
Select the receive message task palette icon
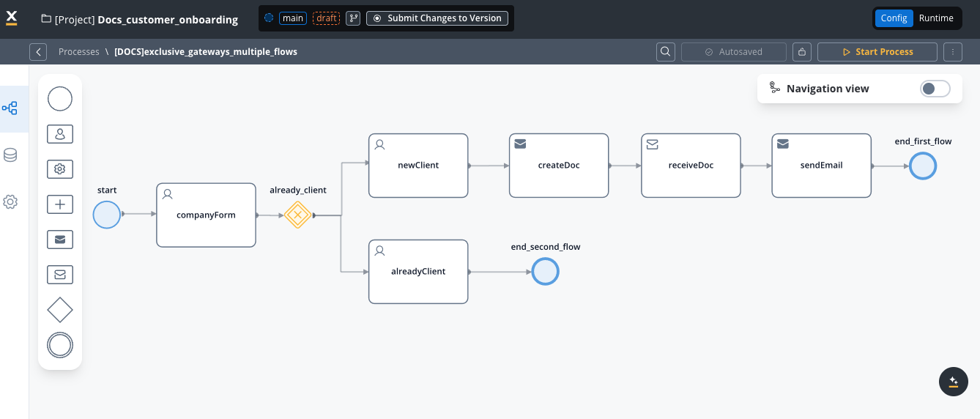click(60, 275)
